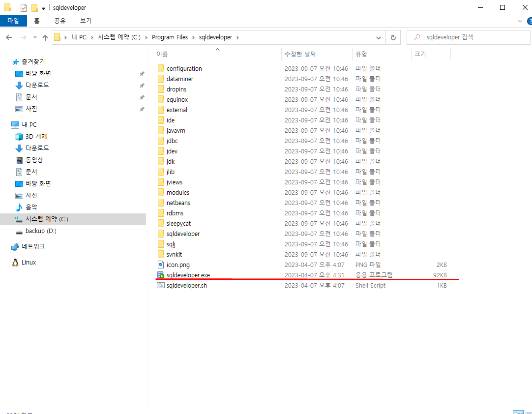Expand chevron after Program Files breadcrumb

[x=194, y=37]
